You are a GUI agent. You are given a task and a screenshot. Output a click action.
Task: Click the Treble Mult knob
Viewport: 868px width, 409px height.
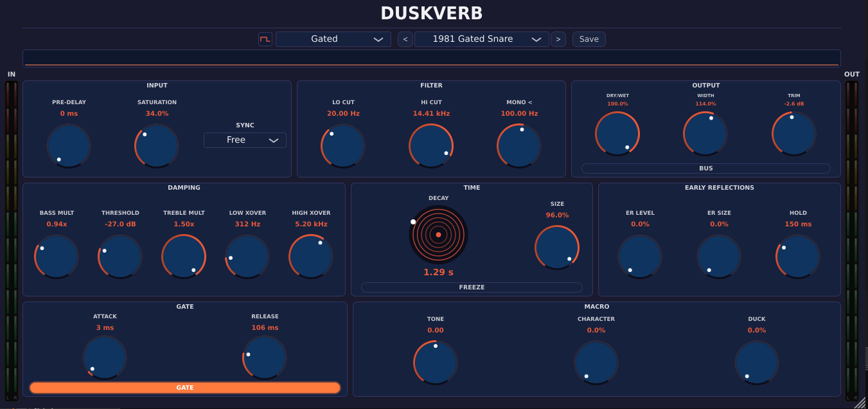click(184, 257)
